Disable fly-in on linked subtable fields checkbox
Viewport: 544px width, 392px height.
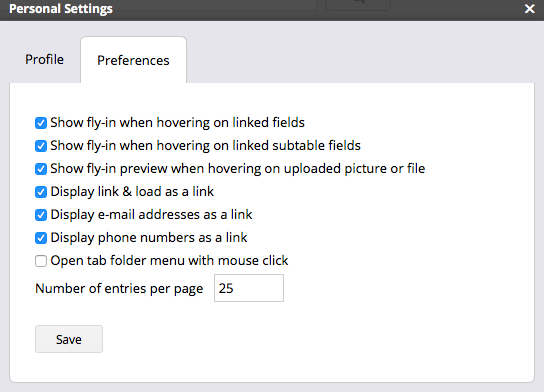(x=41, y=146)
